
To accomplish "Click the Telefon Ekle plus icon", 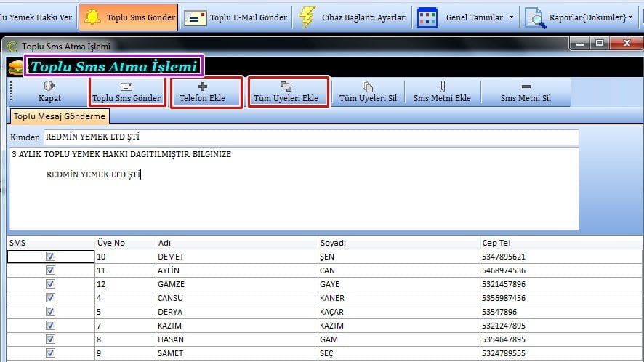I will (203, 87).
